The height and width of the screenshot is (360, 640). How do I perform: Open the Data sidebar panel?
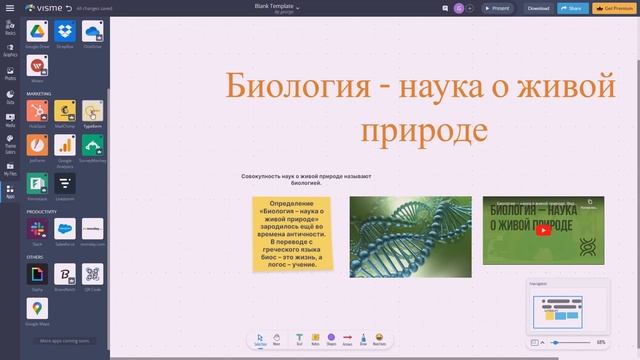point(10,98)
